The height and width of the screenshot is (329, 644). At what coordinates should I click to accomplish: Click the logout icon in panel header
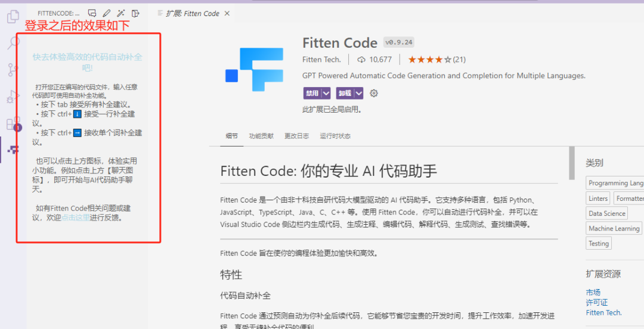click(x=135, y=14)
